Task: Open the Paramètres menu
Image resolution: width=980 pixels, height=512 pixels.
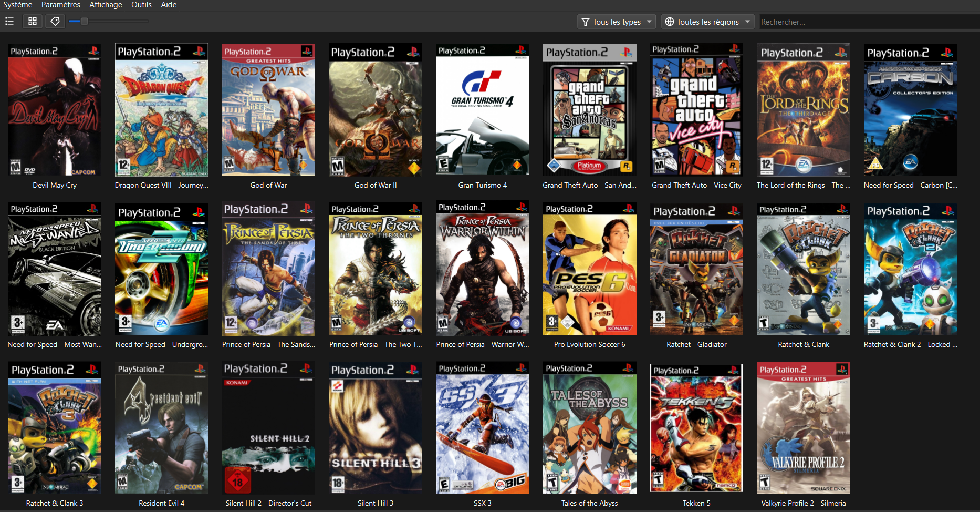Action: tap(60, 5)
